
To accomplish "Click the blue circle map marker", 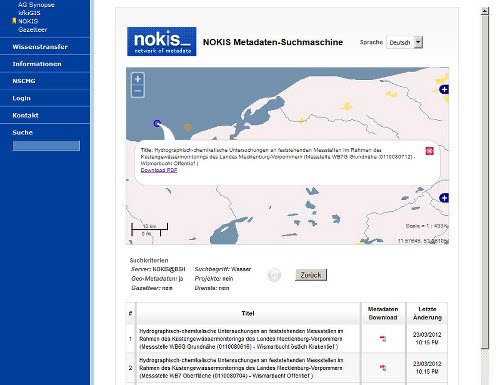I will coord(157,123).
